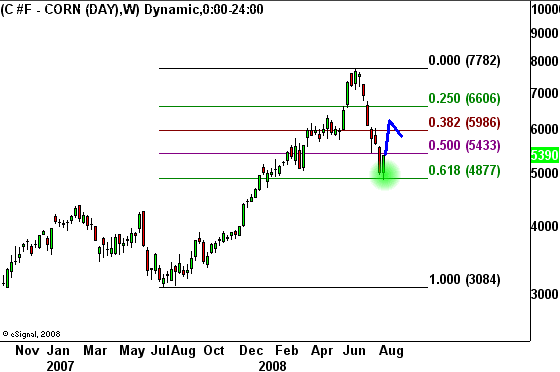Click the 0.382 (5986) retracement label
560x372 pixels.
pyautogui.click(x=464, y=122)
